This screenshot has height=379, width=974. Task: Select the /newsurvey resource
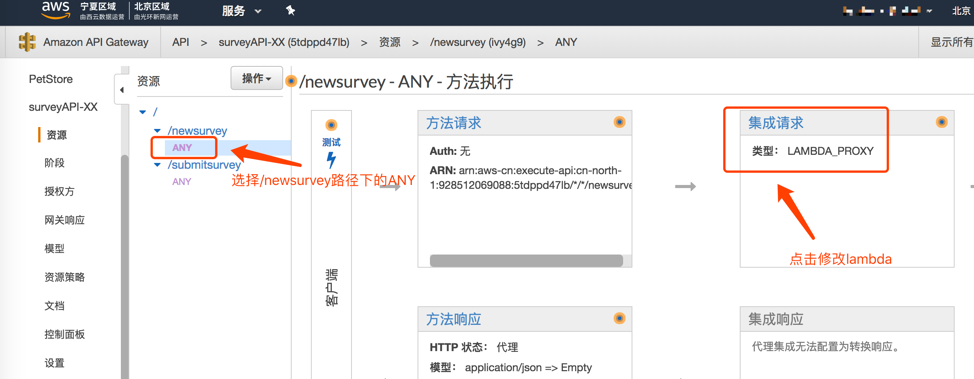click(198, 131)
